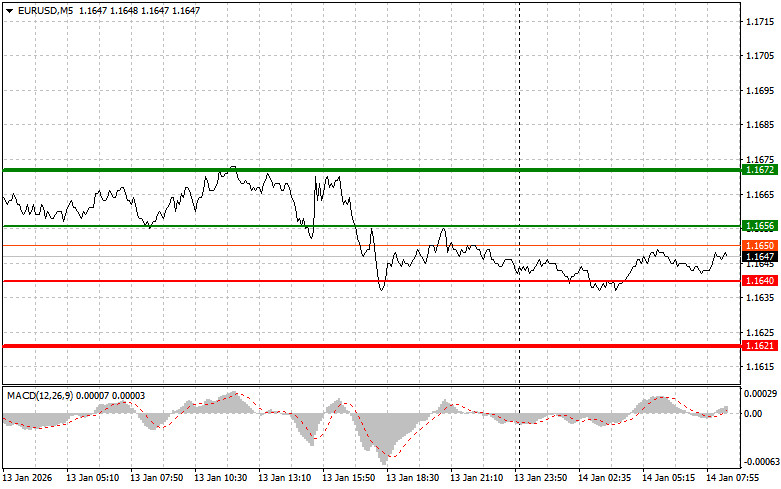Click the 1.1715 value on price scale

(x=759, y=22)
